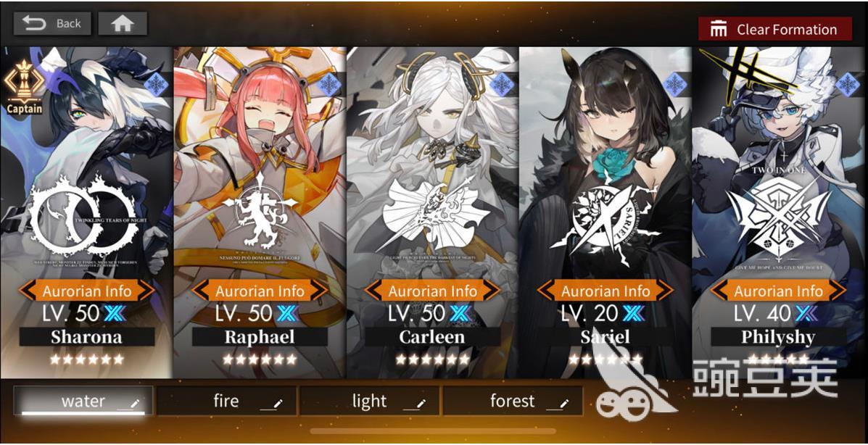The image size is (868, 445).
Task: Go back using the Back button
Action: [53, 24]
